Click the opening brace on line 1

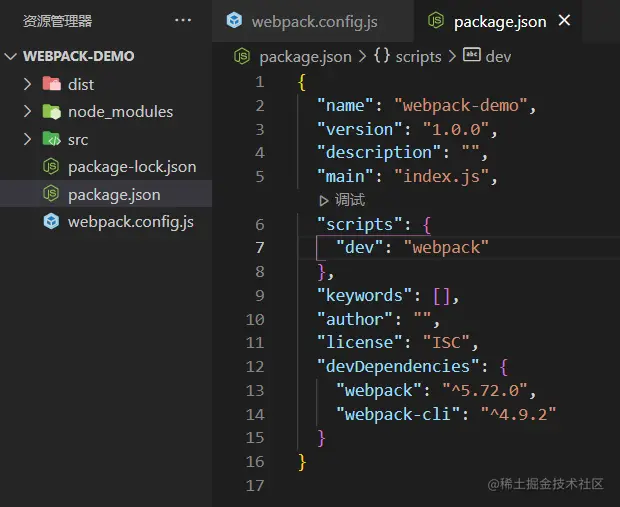click(x=302, y=82)
